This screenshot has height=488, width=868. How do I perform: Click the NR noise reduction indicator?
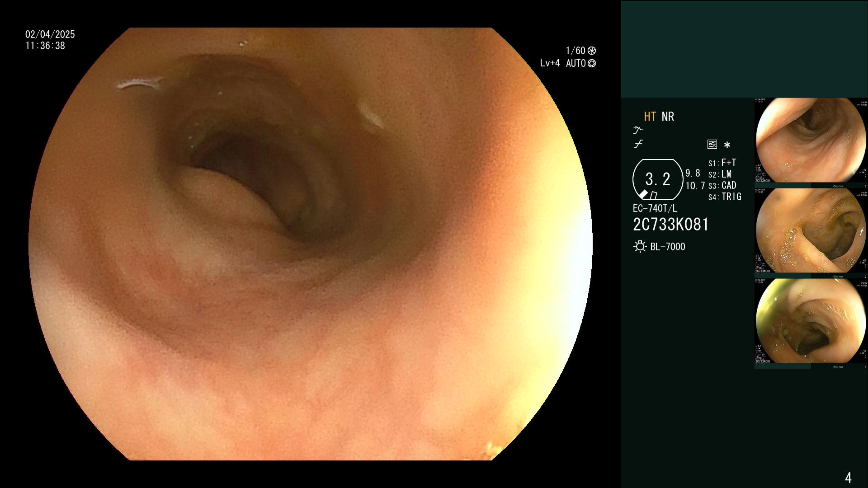[x=668, y=117]
